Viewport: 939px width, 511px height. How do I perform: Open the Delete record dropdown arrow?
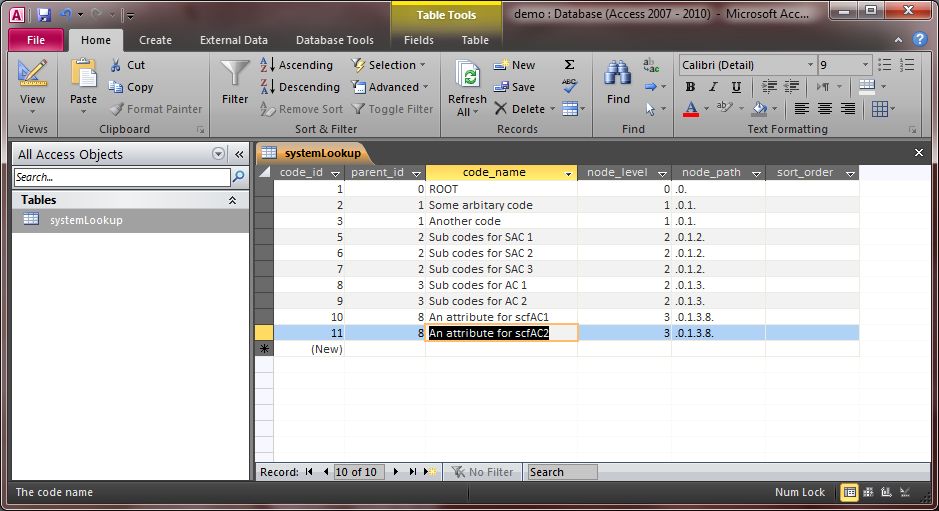(x=552, y=109)
